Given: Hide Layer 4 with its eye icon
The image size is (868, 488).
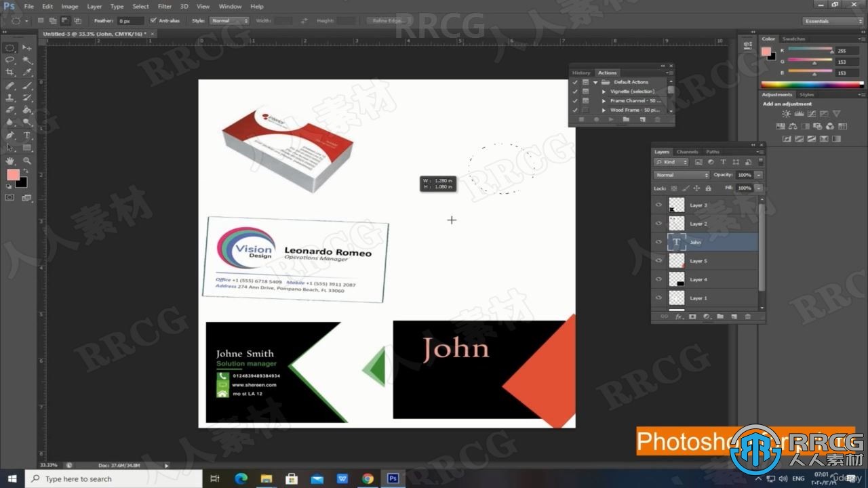Looking at the screenshot, I should click(658, 279).
